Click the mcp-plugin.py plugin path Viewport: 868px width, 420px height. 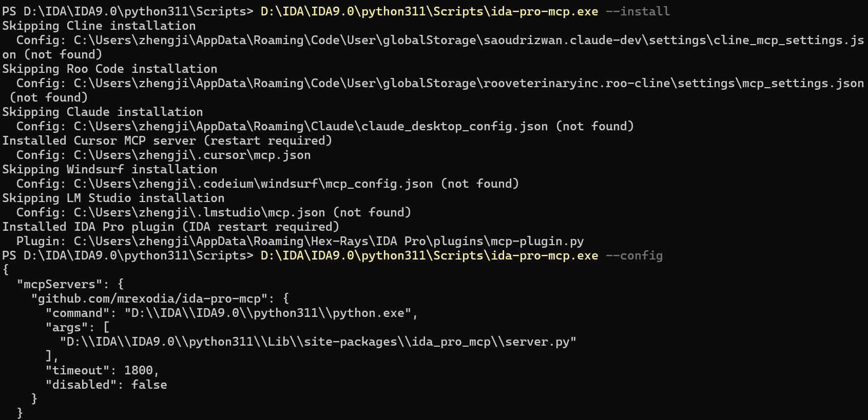(x=329, y=241)
